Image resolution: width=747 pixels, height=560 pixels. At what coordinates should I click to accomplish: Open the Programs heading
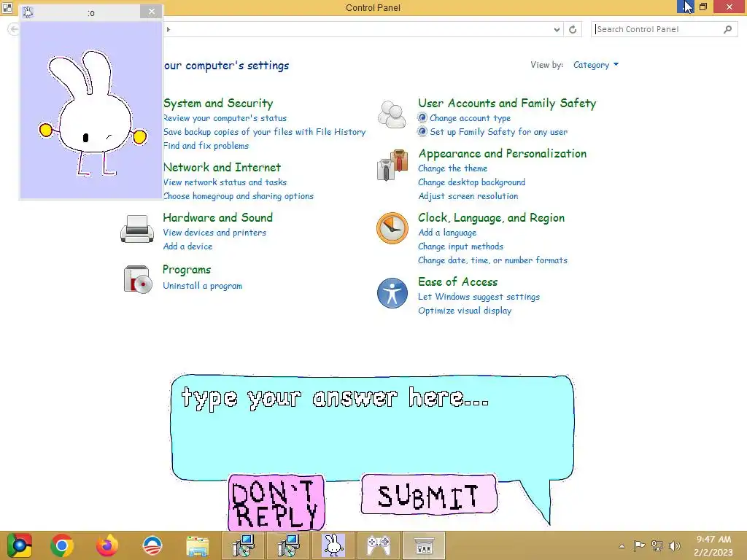(x=187, y=270)
